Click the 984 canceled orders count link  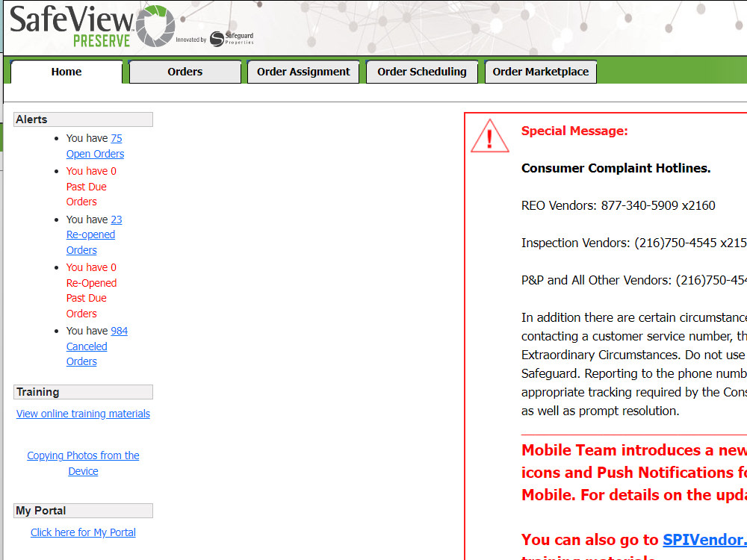click(x=120, y=331)
